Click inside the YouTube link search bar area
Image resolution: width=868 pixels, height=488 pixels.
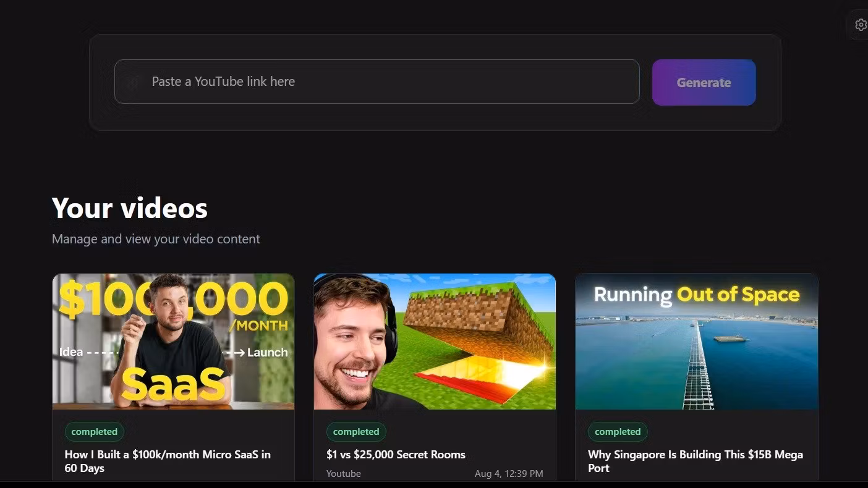click(x=377, y=82)
